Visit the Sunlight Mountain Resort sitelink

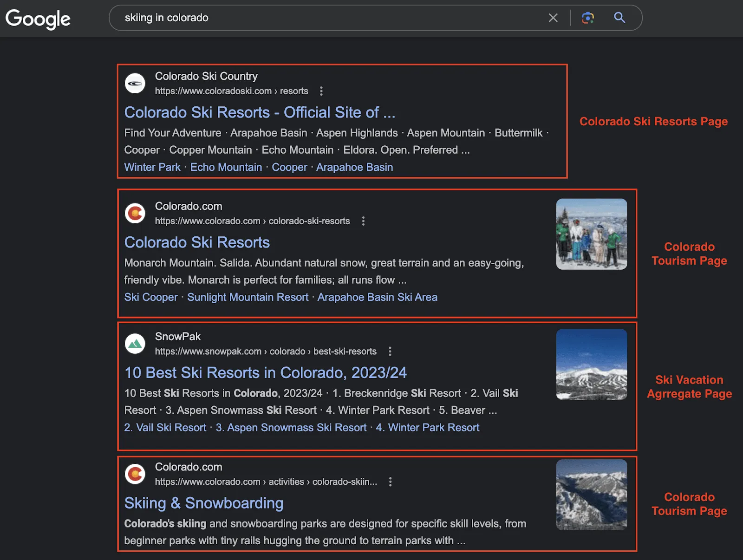click(x=248, y=297)
